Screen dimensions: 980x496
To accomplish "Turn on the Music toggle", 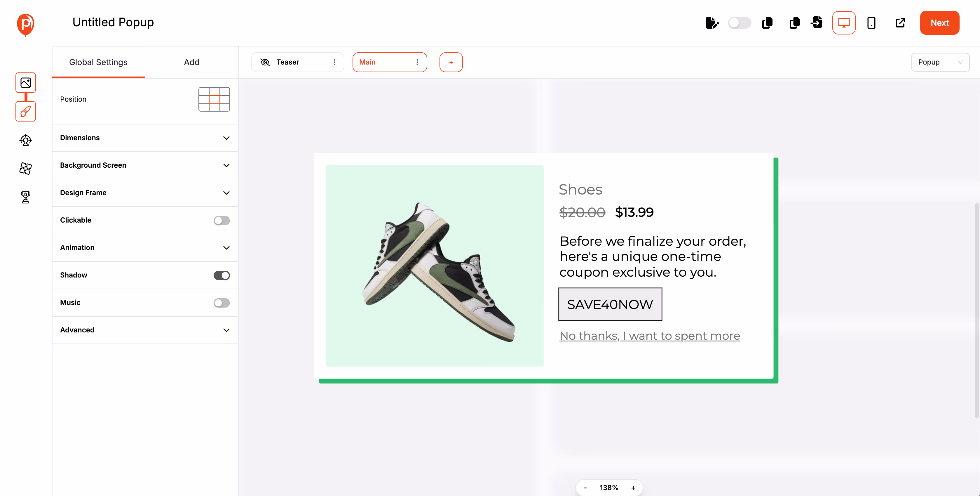I will [222, 303].
